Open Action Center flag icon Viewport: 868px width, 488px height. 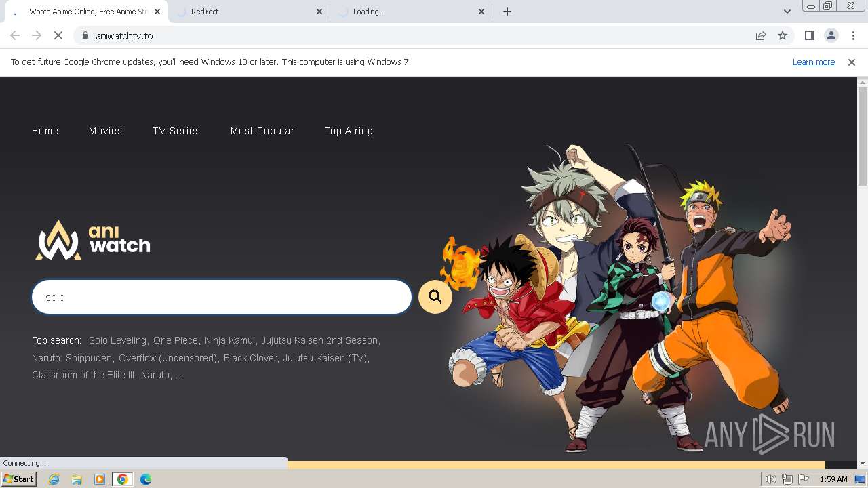click(804, 479)
